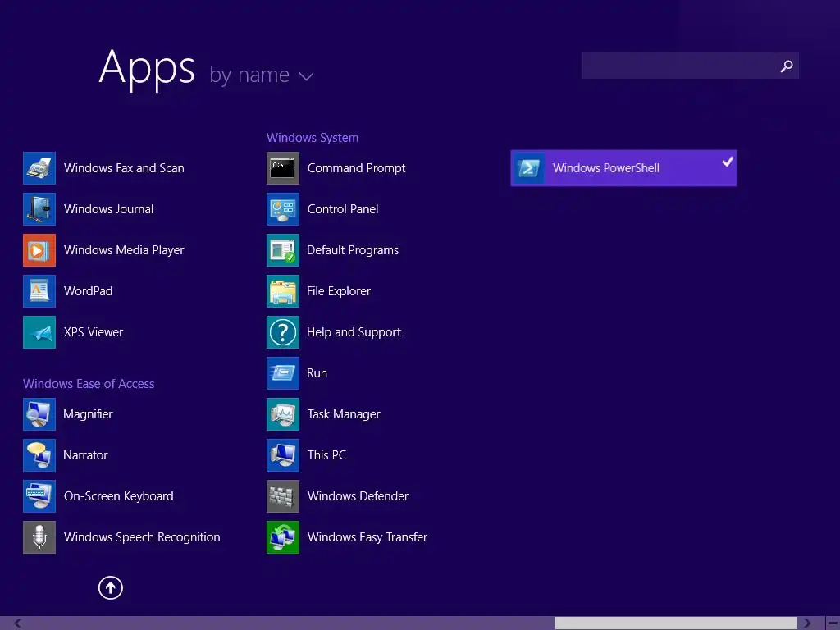Viewport: 840px width, 630px height.
Task: Click the zoom-out minus button at corner
Action: coord(833,623)
